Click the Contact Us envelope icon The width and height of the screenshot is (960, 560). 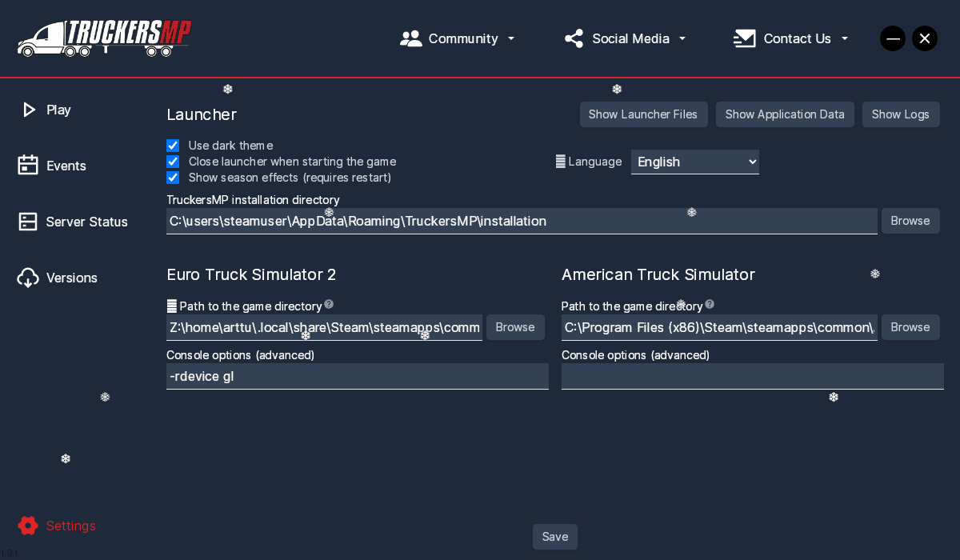point(744,38)
